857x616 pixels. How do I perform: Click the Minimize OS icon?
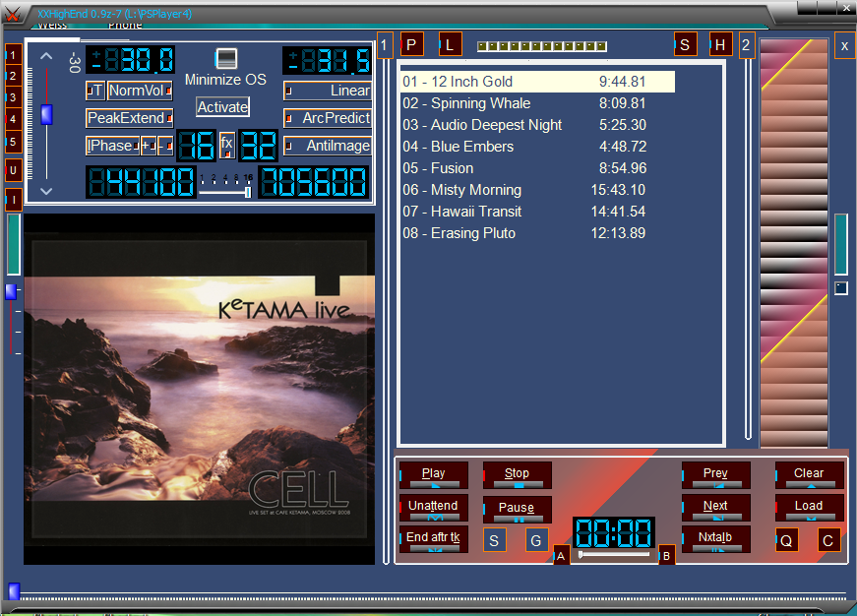(226, 58)
